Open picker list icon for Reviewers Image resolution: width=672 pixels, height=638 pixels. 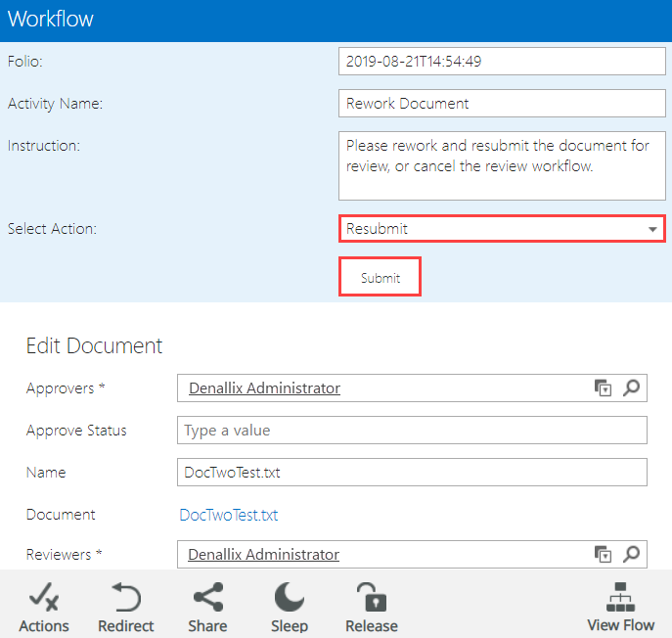[603, 555]
